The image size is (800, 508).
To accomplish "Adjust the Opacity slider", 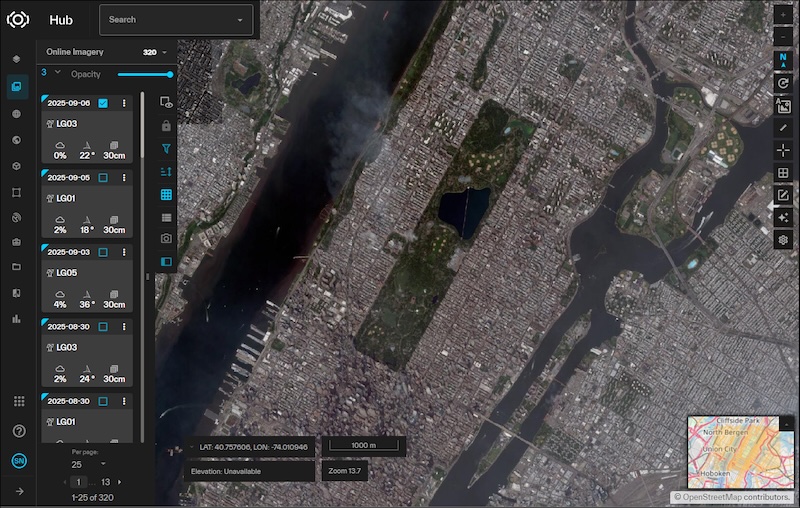I will [x=144, y=74].
